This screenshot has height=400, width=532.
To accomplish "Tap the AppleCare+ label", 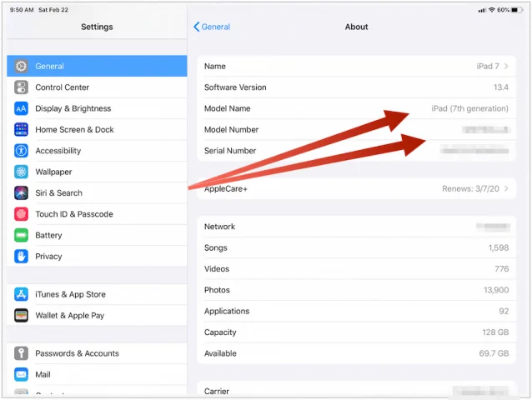I will (x=226, y=189).
